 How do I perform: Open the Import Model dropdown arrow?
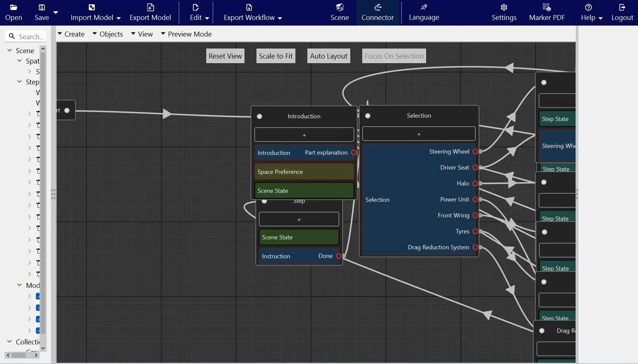coord(118,18)
